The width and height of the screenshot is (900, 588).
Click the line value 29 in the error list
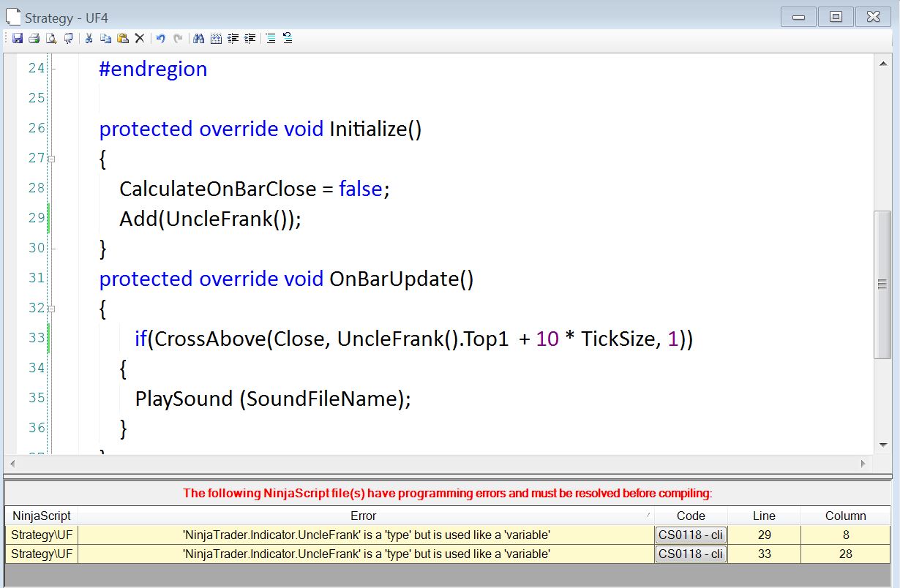click(x=764, y=535)
